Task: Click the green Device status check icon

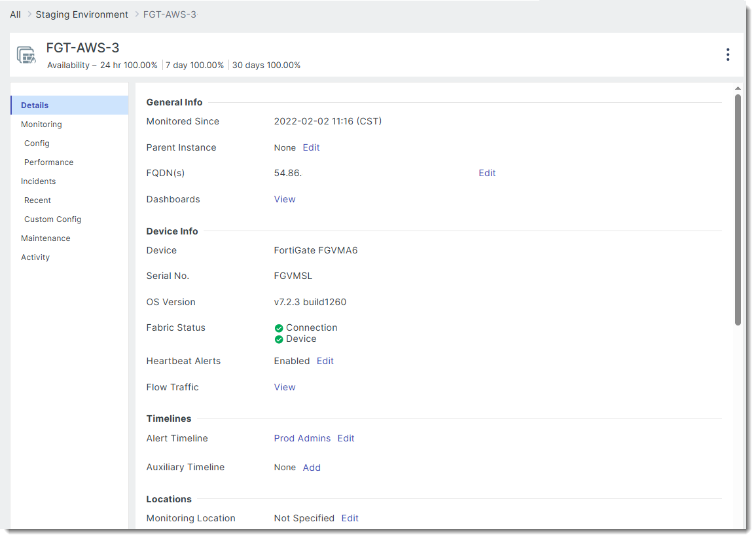Action: [279, 339]
